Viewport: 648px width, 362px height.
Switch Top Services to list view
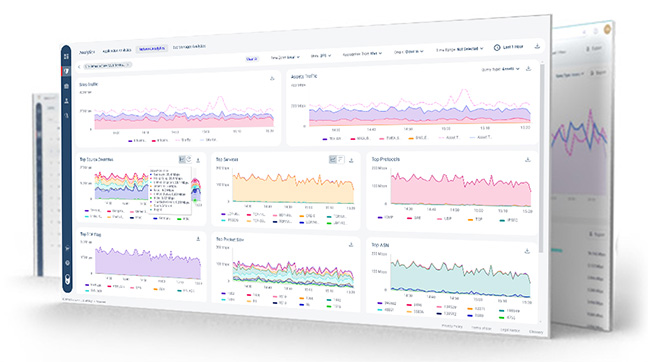[341, 159]
